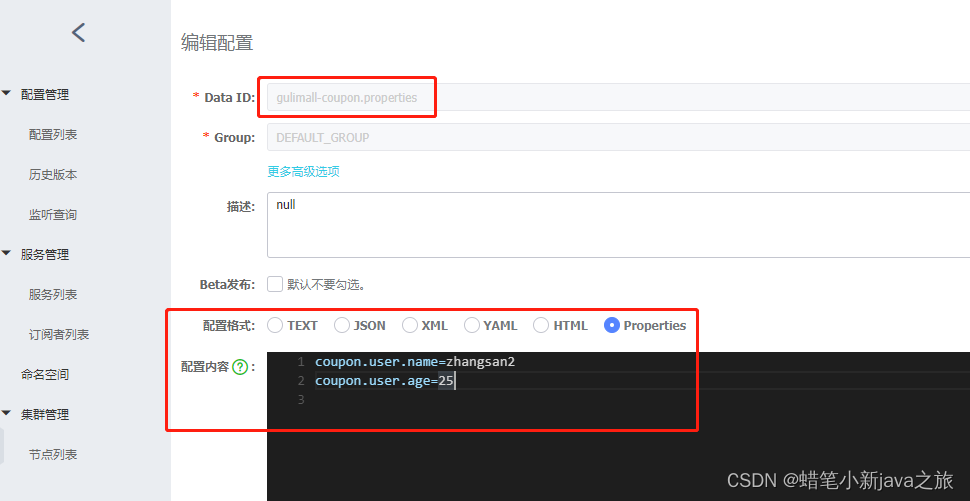Click editor line number 3
Image resolution: width=970 pixels, height=501 pixels.
click(x=301, y=400)
